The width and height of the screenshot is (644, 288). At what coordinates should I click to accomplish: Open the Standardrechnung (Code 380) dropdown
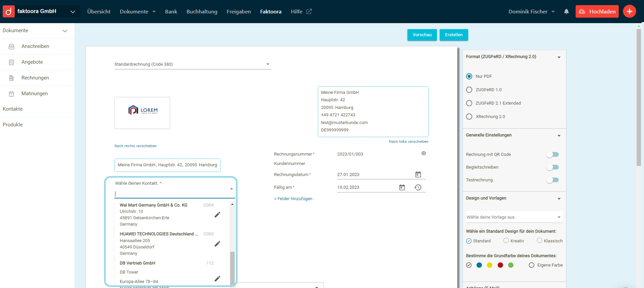click(193, 64)
